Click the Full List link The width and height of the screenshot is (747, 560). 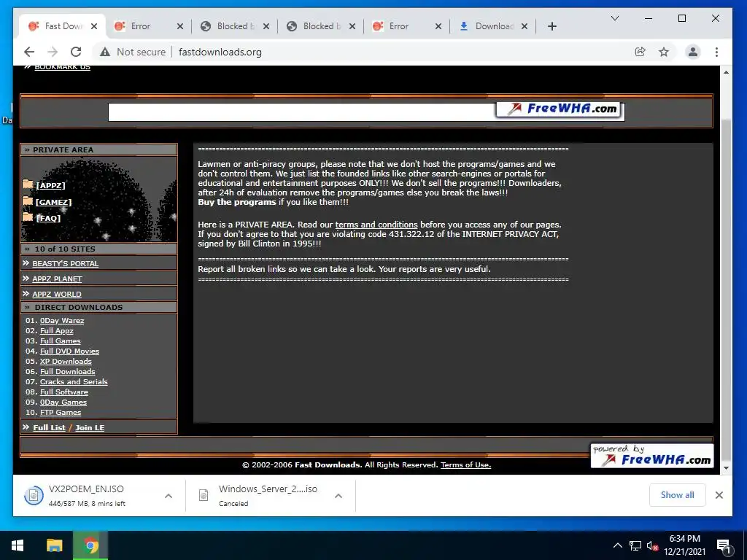[49, 427]
